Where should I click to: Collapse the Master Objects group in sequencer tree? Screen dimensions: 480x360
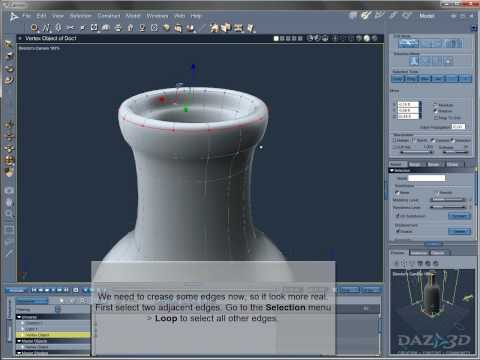[19, 341]
